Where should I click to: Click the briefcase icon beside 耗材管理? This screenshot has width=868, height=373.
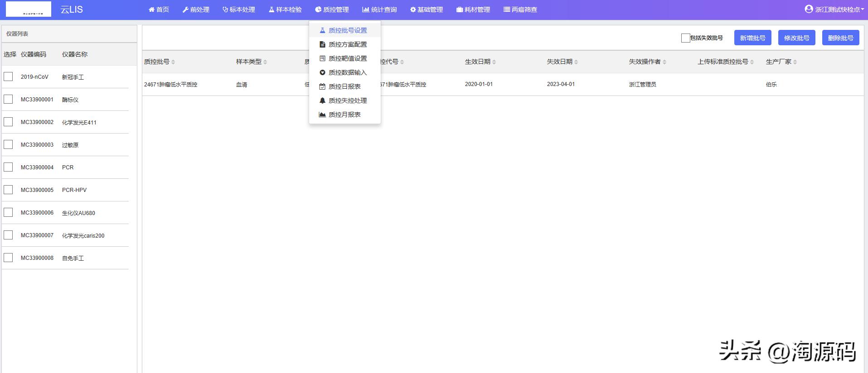tap(460, 10)
